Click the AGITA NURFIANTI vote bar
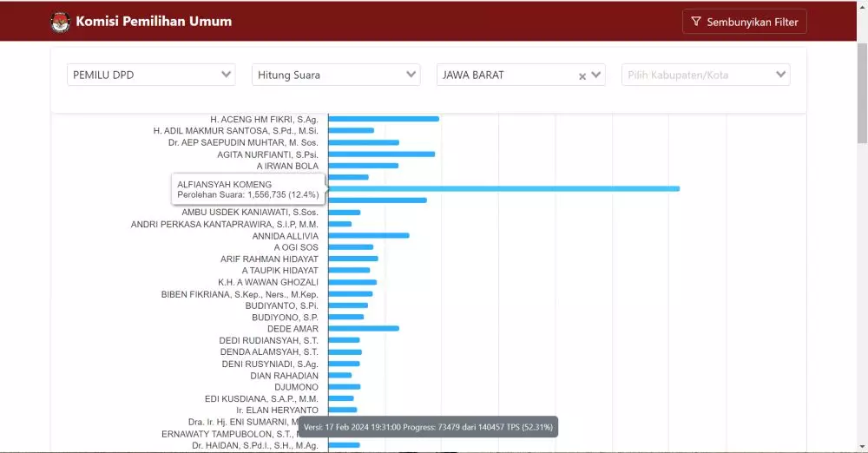Image resolution: width=868 pixels, height=453 pixels. click(x=382, y=154)
